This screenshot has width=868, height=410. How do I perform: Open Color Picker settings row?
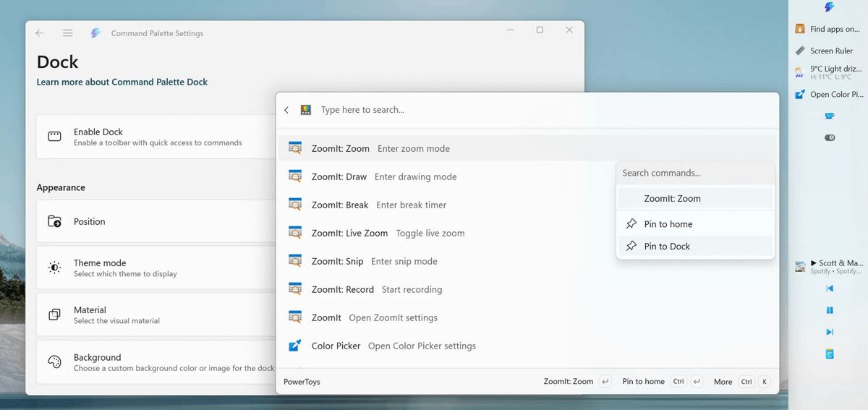click(x=527, y=346)
